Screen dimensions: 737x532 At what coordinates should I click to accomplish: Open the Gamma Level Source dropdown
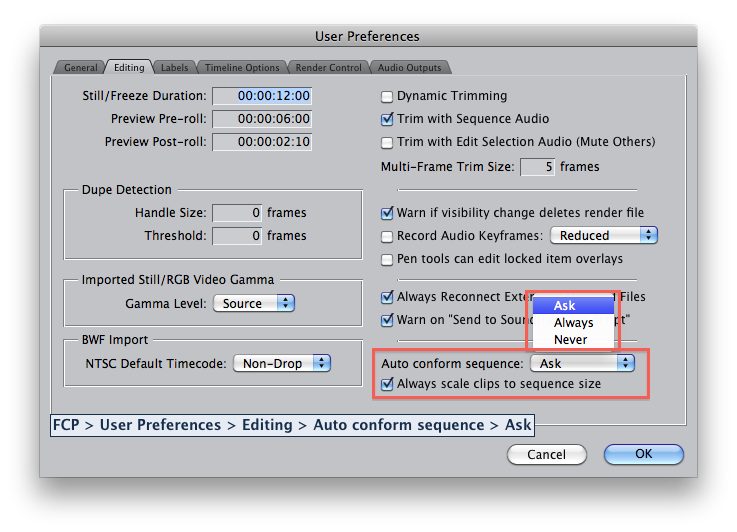click(x=253, y=303)
